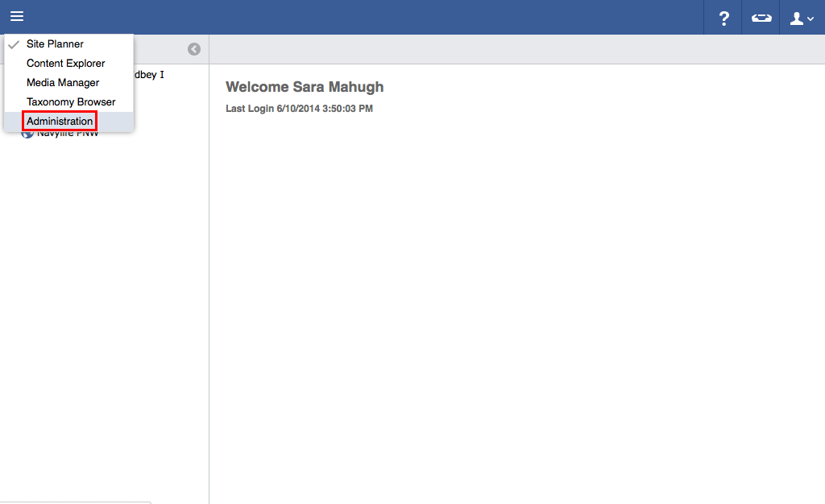Open the Help question mark icon
The width and height of the screenshot is (825, 504).
[x=723, y=19]
